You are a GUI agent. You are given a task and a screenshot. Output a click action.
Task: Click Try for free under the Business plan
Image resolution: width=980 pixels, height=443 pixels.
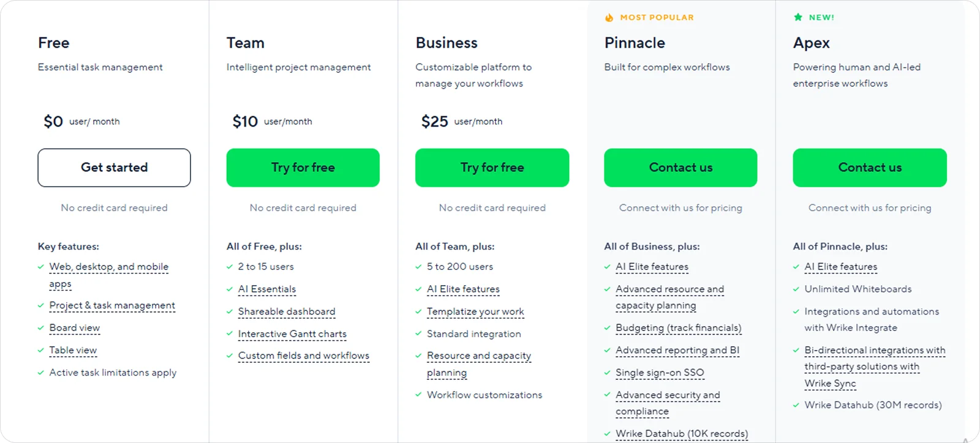(492, 167)
